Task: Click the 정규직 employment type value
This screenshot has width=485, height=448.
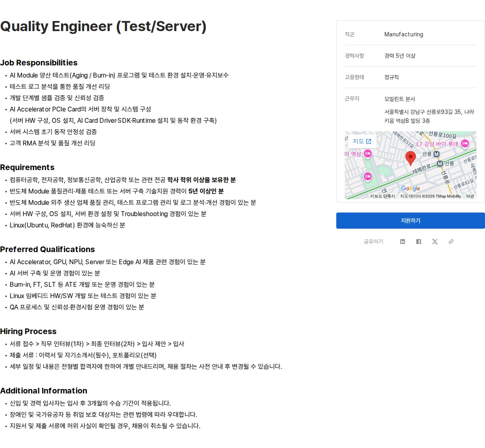Action: 391,77
